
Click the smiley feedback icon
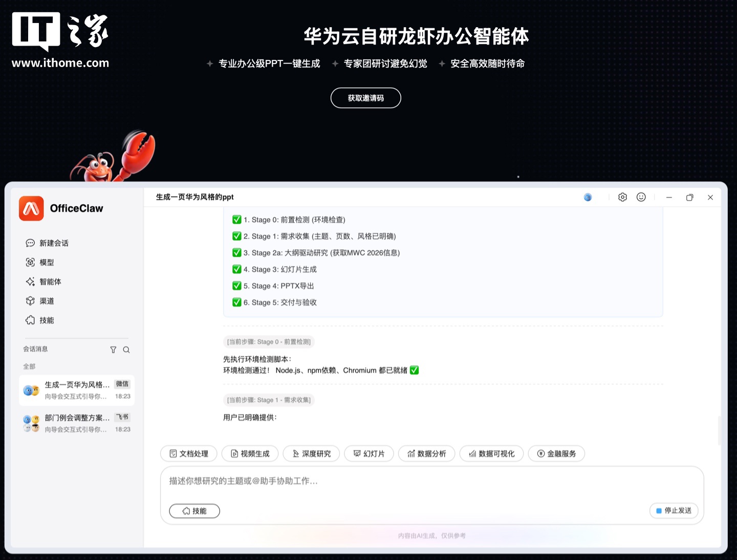641,197
